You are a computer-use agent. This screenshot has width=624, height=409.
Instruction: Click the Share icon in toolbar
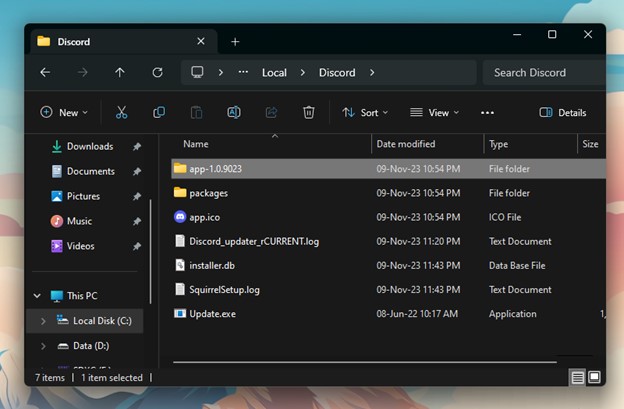coord(271,113)
